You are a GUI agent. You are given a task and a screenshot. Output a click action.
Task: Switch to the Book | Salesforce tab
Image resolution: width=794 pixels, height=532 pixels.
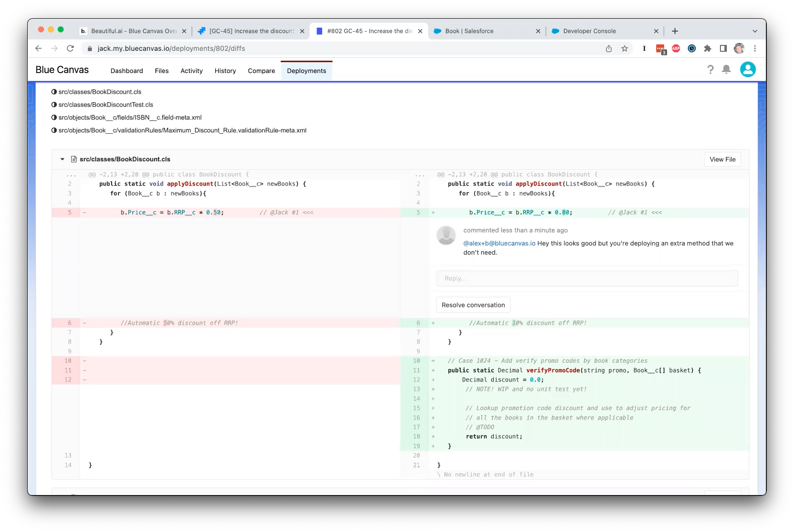click(486, 31)
